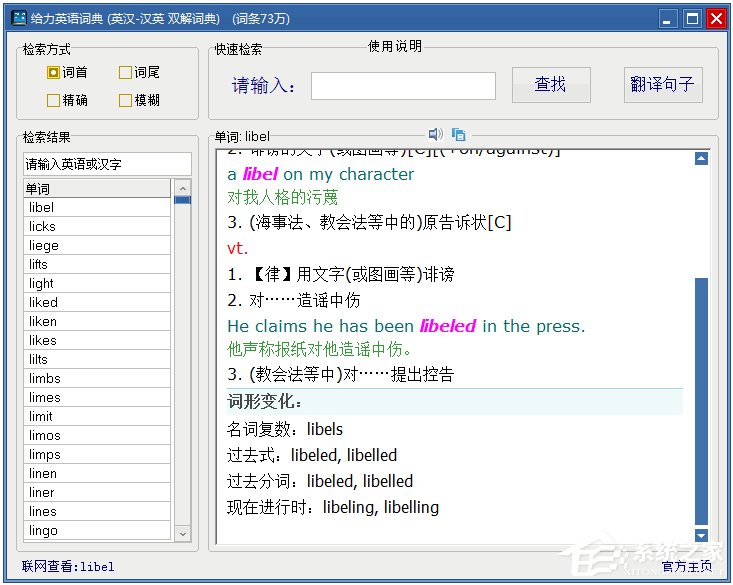Select the word 'liken' in the list

[x=97, y=321]
